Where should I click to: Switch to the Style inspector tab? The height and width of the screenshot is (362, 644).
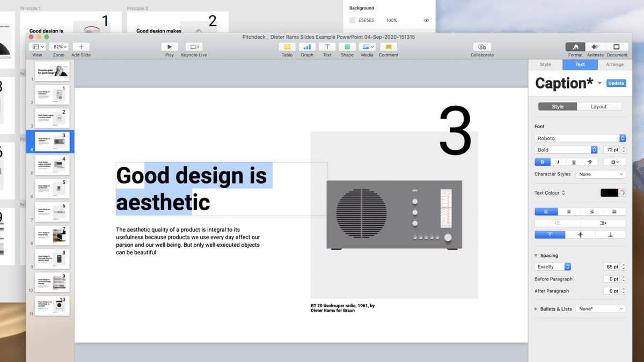coord(545,64)
